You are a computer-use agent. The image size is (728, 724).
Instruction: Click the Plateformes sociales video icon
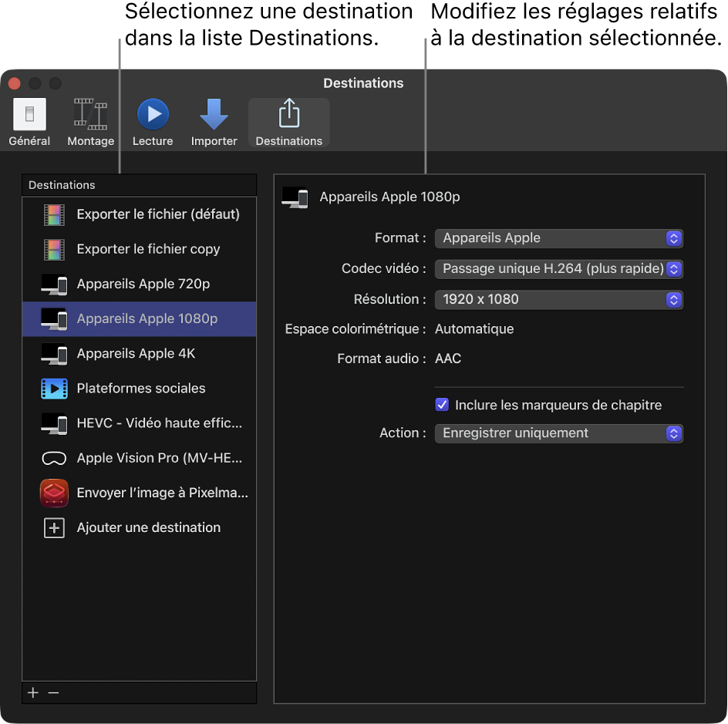pyautogui.click(x=54, y=389)
